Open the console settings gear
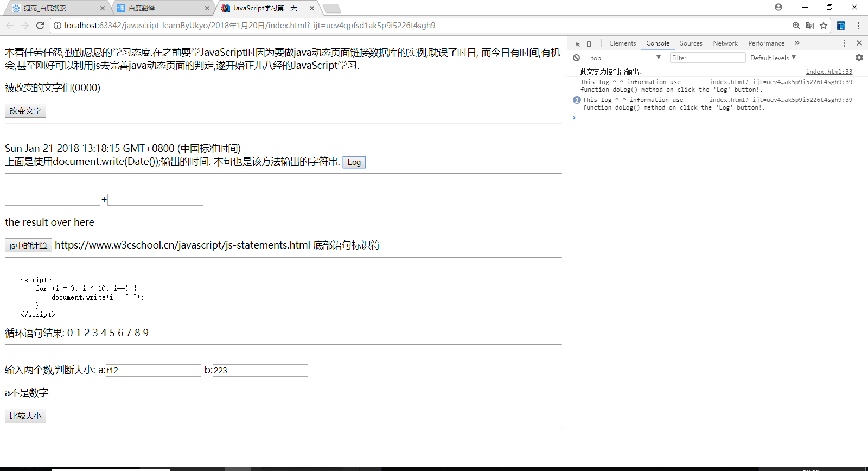Screen dimensions: 868x471 859,58
